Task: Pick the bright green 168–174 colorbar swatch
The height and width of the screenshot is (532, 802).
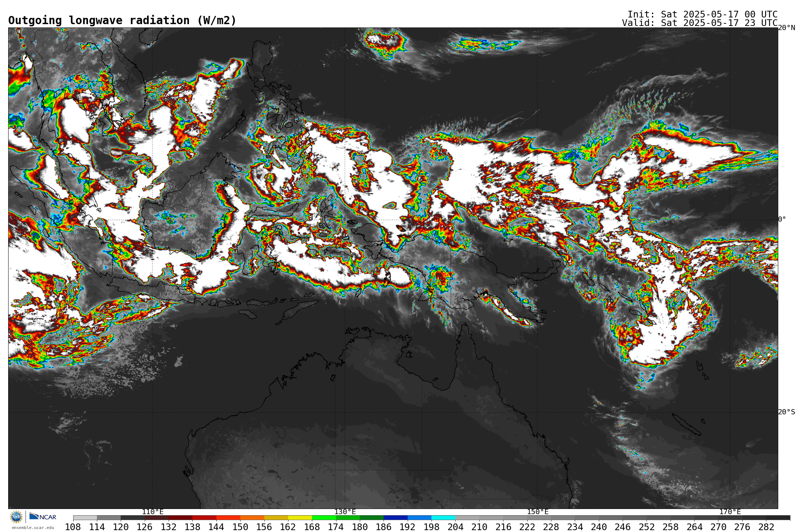Action: [324, 518]
